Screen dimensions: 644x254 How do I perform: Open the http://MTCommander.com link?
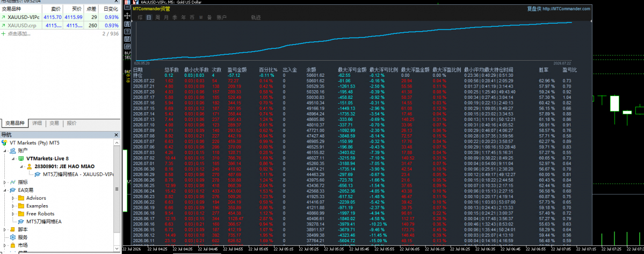pos(566,9)
